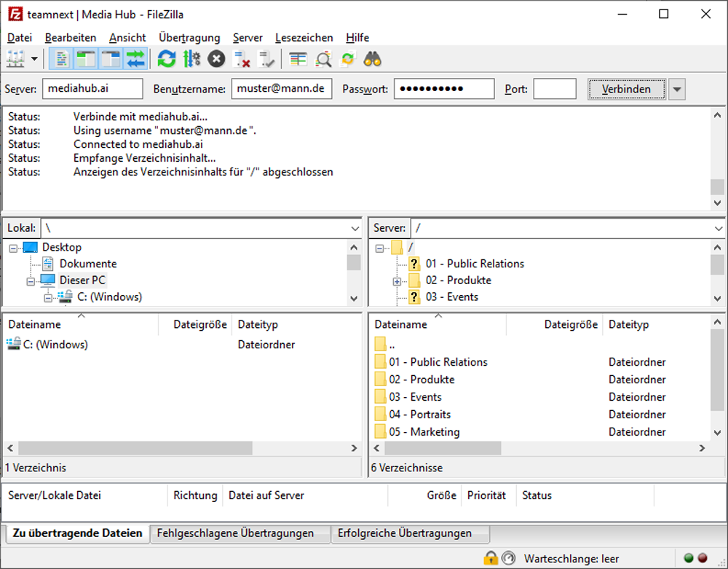Toggle the message log display

[60, 59]
